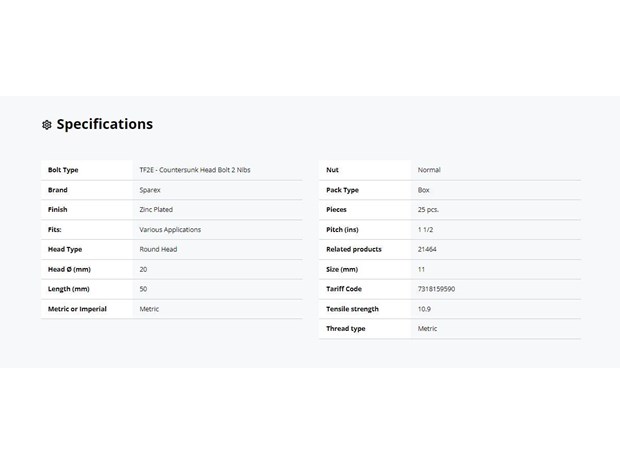The height and width of the screenshot is (465, 620).
Task: Select the Size (mm) value 11
Action: (421, 269)
